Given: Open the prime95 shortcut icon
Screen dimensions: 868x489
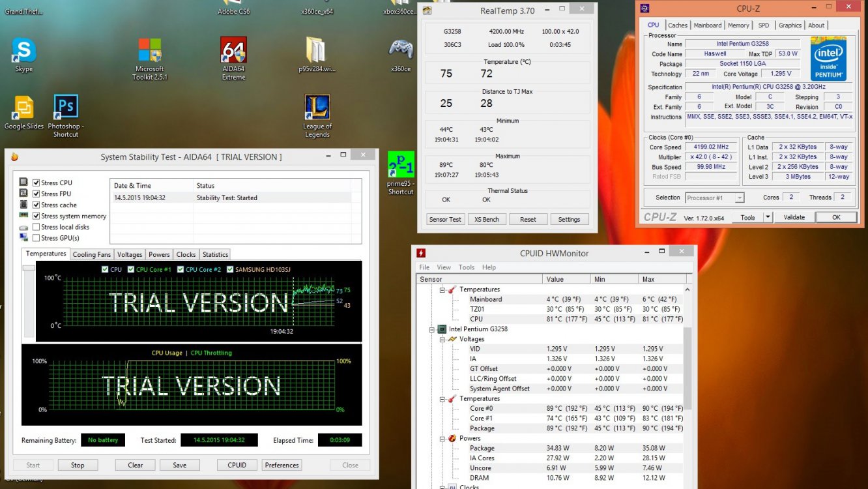Looking at the screenshot, I should [400, 164].
